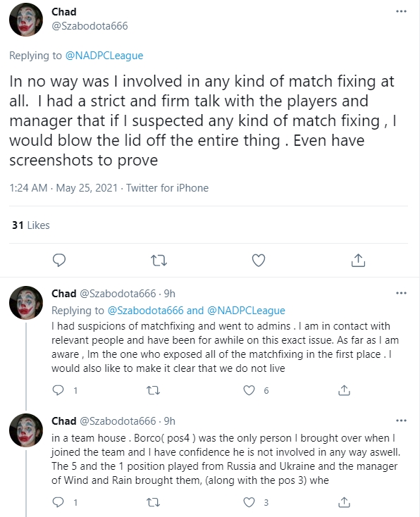Open more options on the first reply
420x517 pixels.
point(401,293)
